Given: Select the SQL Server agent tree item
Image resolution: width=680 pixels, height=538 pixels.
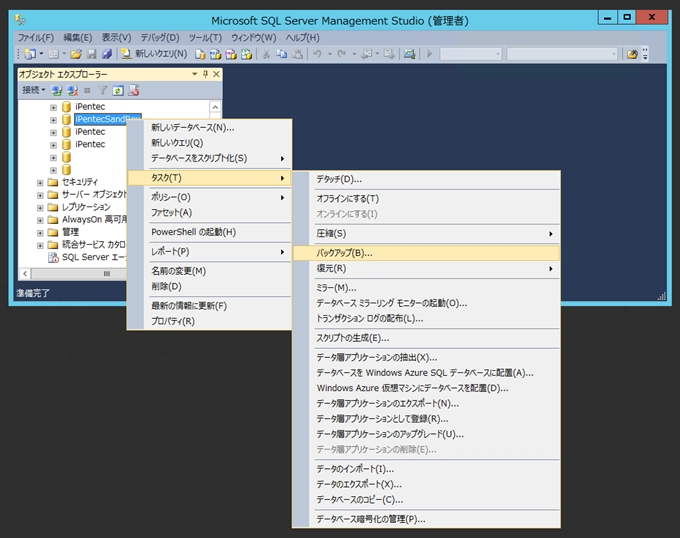Looking at the screenshot, I should [x=93, y=257].
